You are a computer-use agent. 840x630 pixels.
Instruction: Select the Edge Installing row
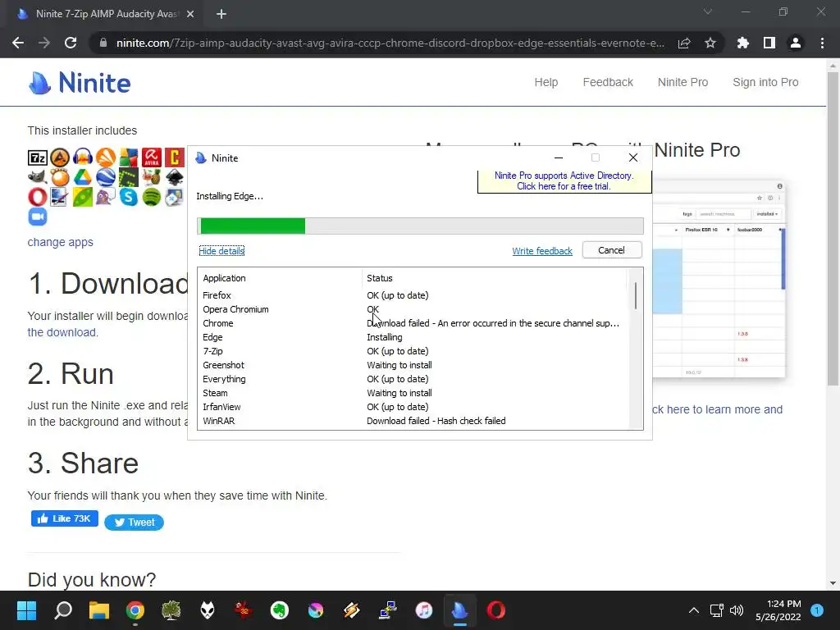pyautogui.click(x=413, y=337)
